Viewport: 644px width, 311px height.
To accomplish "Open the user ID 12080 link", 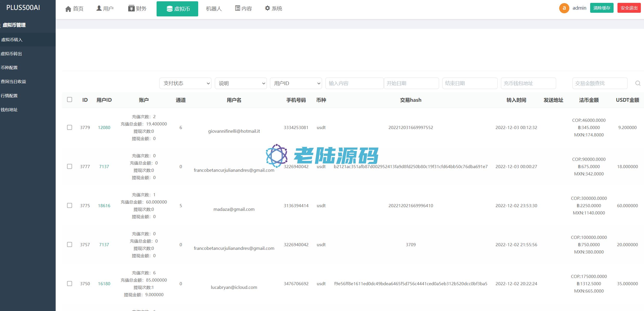I will click(104, 128).
